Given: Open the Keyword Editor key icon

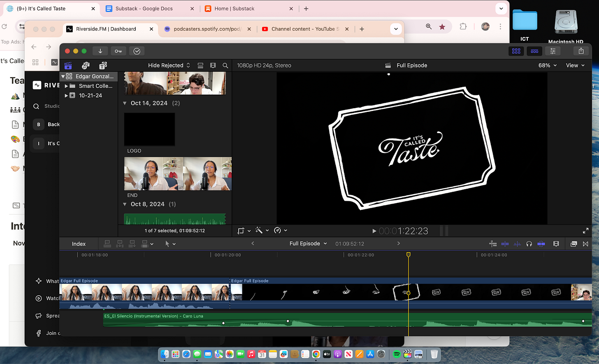Looking at the screenshot, I should pos(118,51).
